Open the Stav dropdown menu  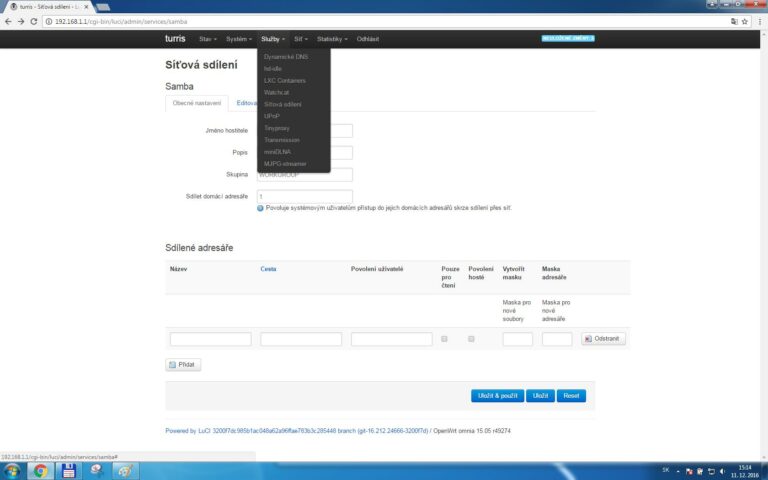coord(208,39)
